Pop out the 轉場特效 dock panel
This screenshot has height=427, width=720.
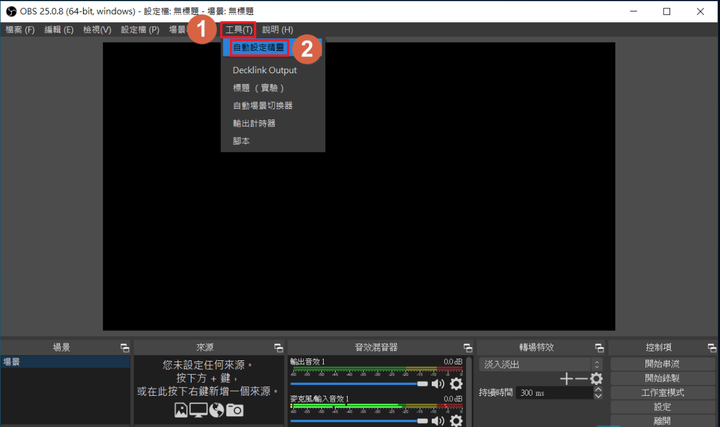tap(599, 348)
